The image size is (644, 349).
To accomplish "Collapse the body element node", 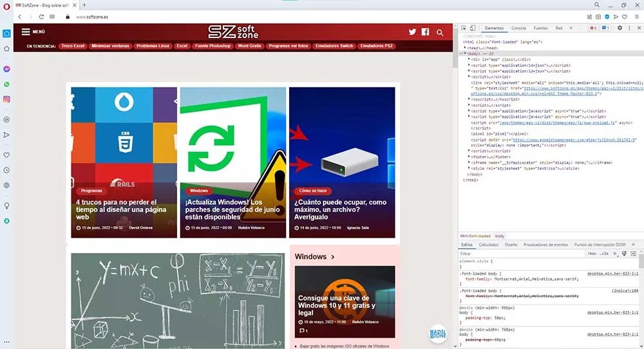I will click(x=465, y=53).
